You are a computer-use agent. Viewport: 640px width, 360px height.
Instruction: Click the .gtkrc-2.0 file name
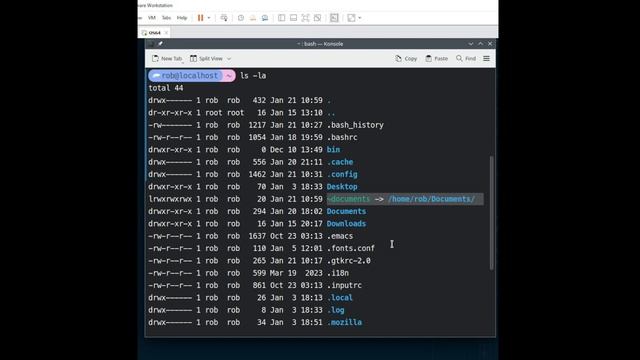click(x=349, y=261)
